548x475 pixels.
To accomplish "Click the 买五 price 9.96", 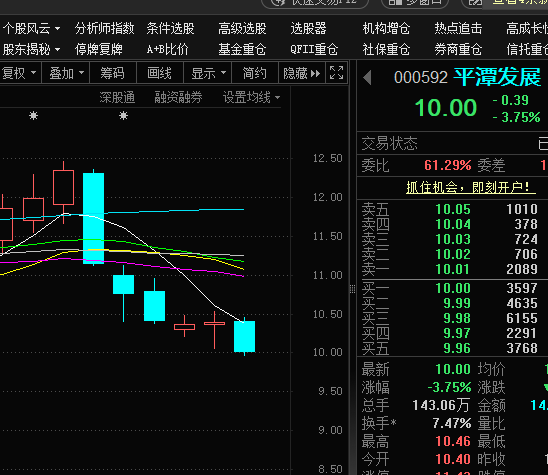I will 457,348.
